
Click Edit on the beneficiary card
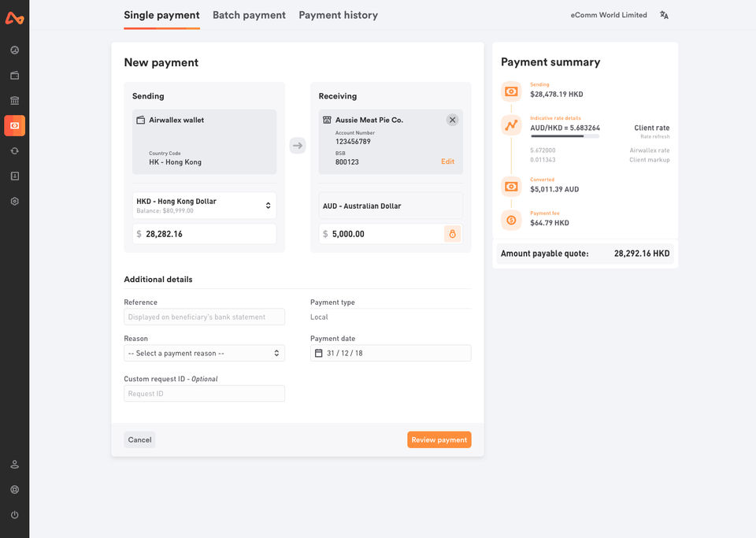pyautogui.click(x=447, y=161)
